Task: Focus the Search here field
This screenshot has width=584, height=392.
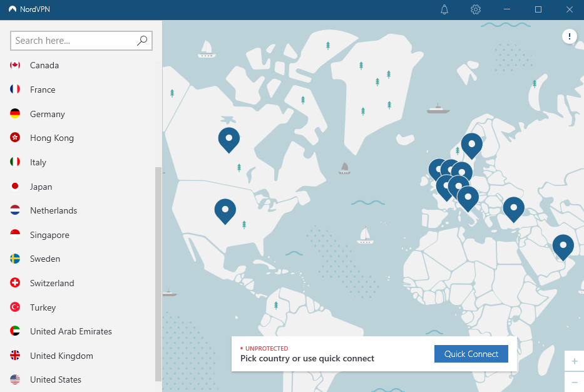Action: click(x=81, y=41)
